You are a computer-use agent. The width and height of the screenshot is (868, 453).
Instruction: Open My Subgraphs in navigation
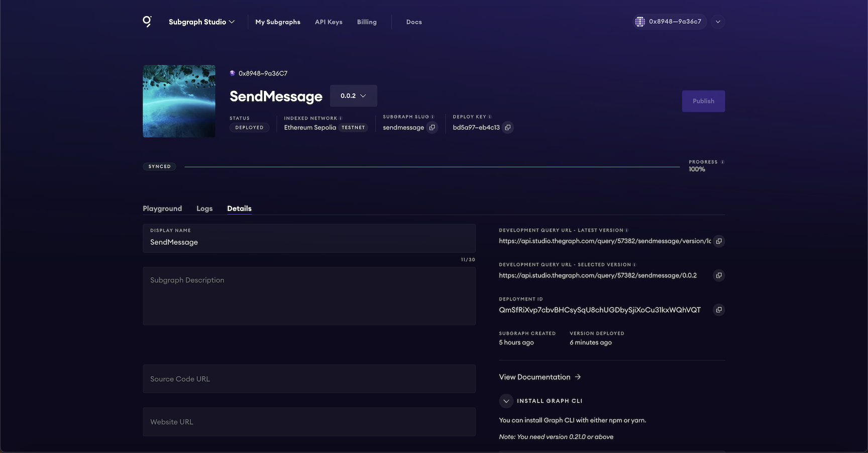278,22
